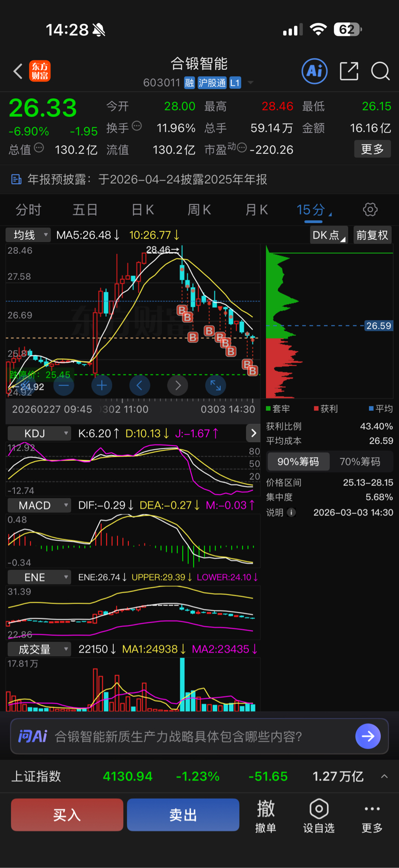Tap the stock name 合锻智能
The image size is (399, 868).
[199, 64]
